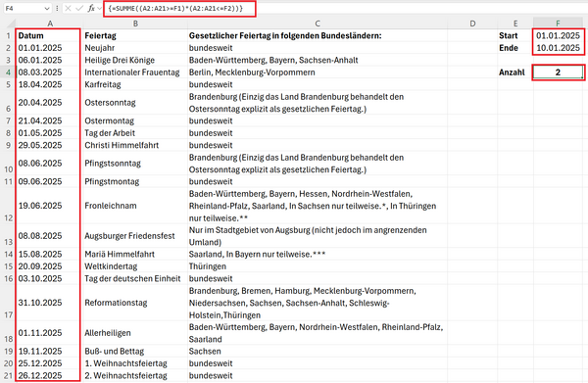Select row 21 header

tap(8, 375)
